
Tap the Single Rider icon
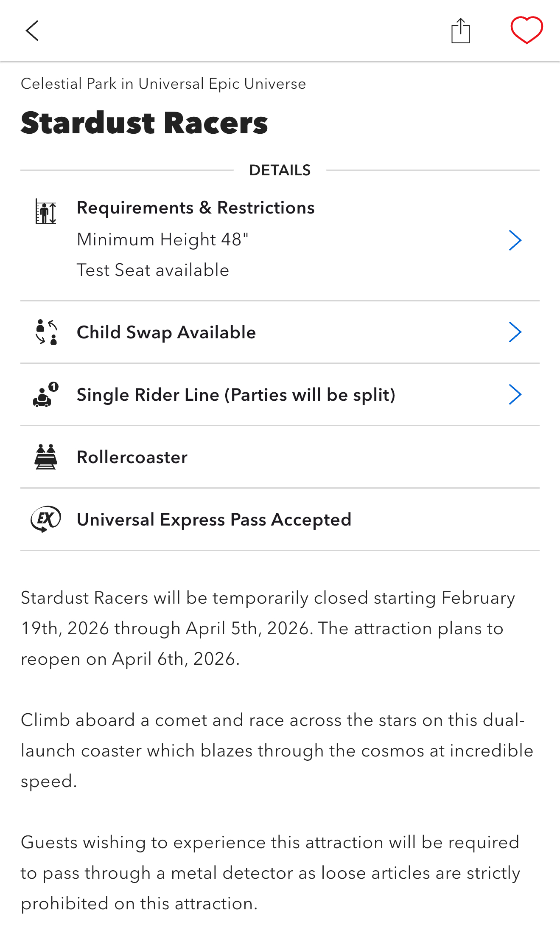(45, 395)
